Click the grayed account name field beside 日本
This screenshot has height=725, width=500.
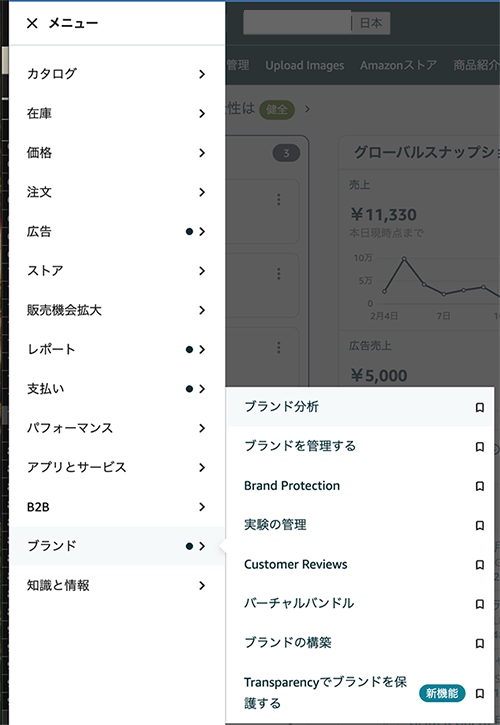point(297,23)
